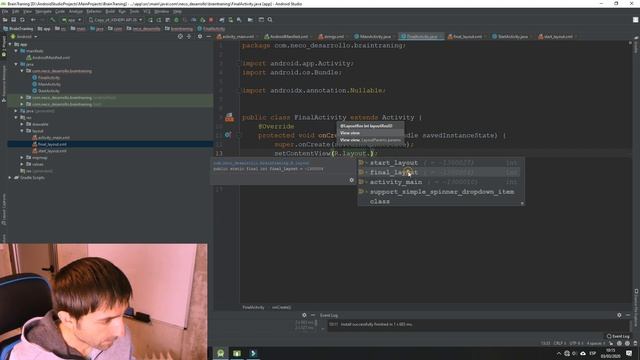Click the Android Studio taskbar icon

[x=220, y=353]
